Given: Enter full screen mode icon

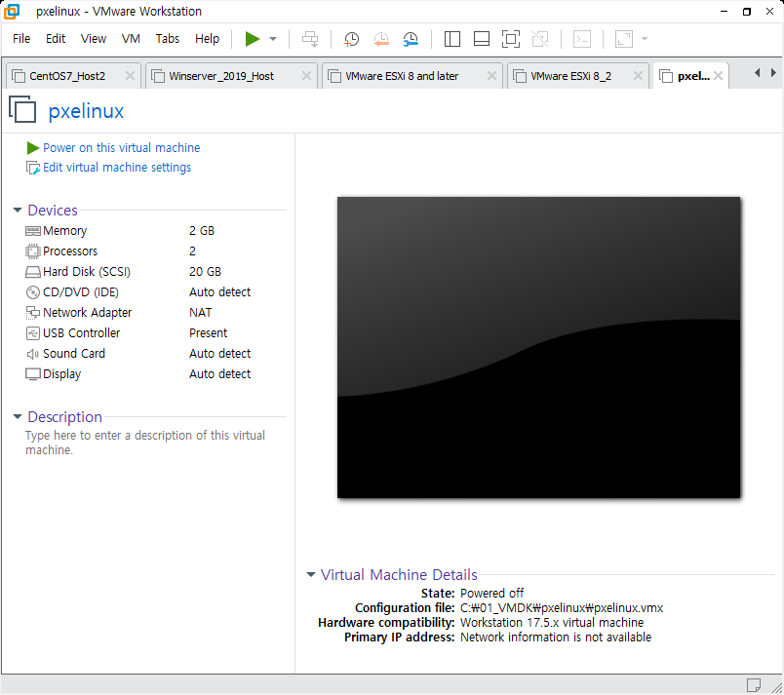Looking at the screenshot, I should coord(511,39).
